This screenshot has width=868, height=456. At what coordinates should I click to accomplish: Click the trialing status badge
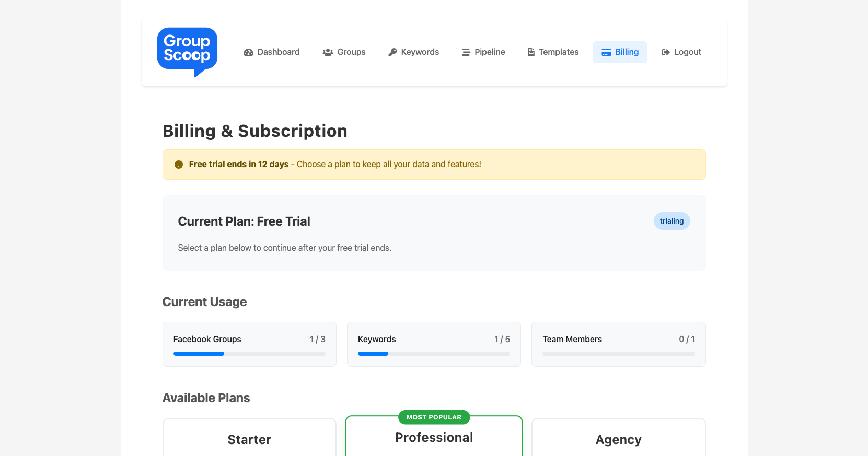pyautogui.click(x=672, y=221)
